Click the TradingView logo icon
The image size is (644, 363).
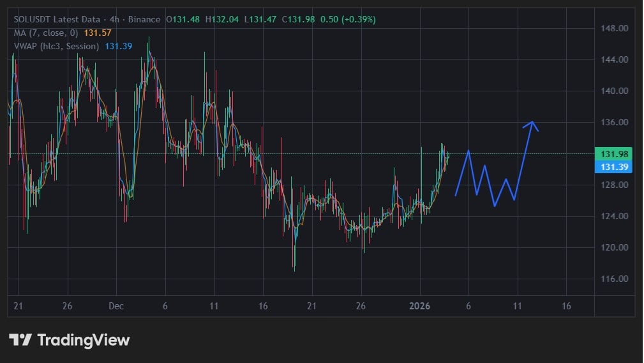tap(20, 340)
